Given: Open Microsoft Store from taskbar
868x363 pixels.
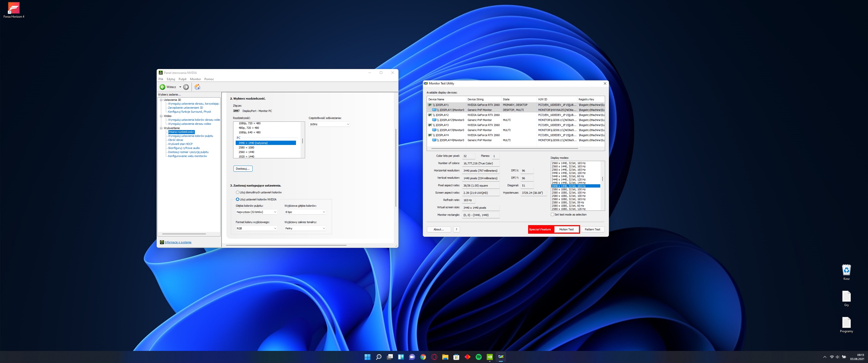Looking at the screenshot, I should (x=456, y=357).
